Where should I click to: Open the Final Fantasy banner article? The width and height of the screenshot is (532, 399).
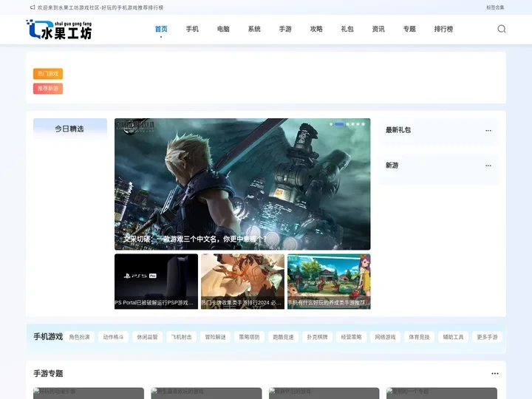(x=242, y=184)
